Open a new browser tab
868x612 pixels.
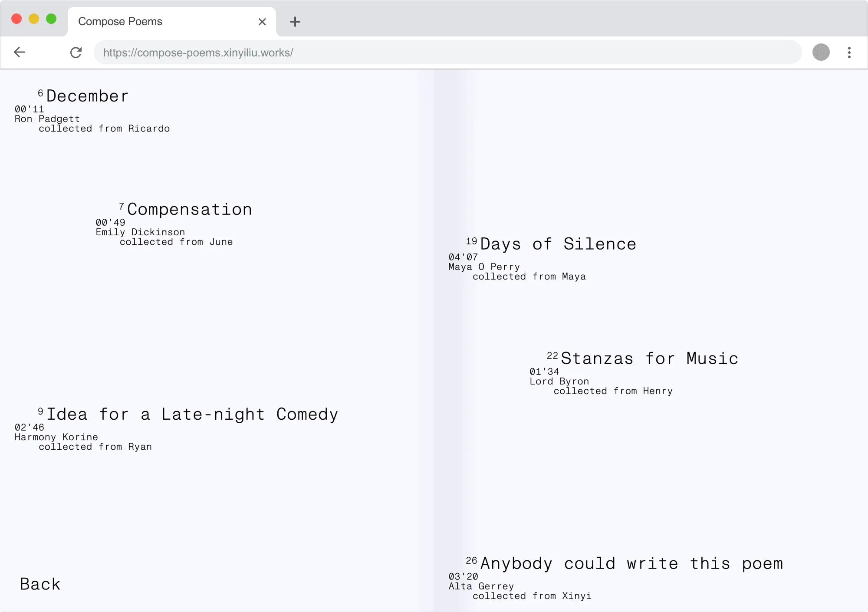point(295,22)
